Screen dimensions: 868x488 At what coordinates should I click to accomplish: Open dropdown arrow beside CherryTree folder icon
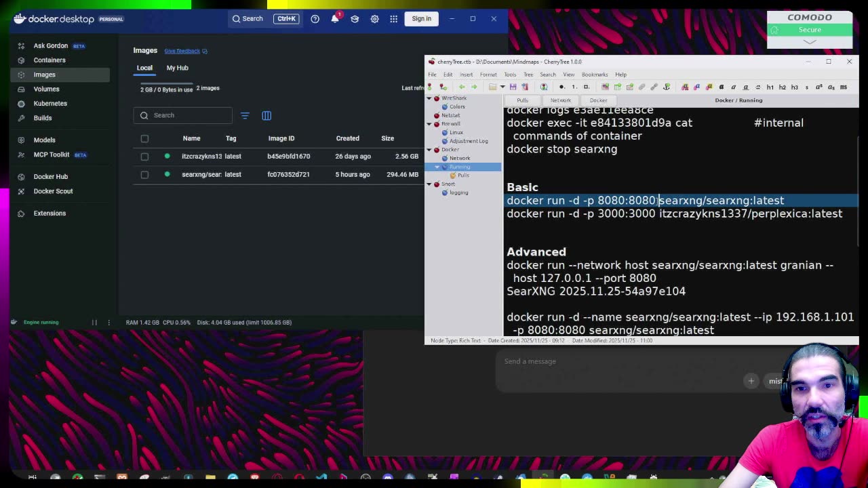point(502,87)
